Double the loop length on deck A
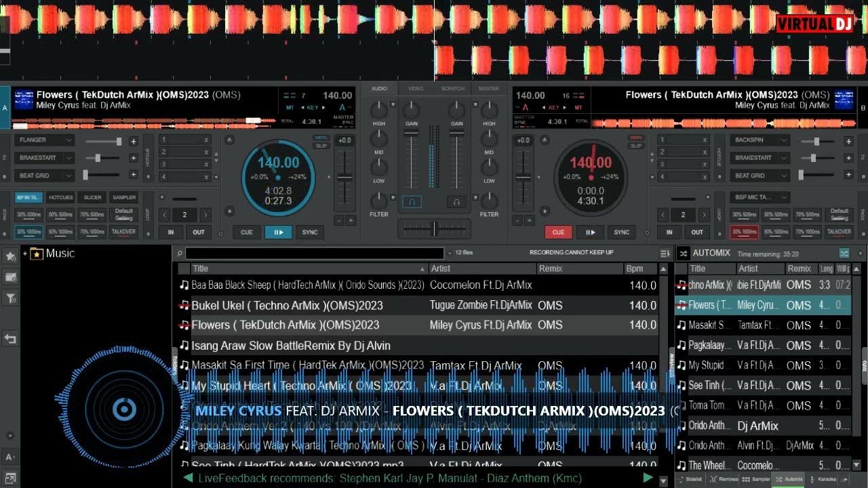The image size is (868, 488). click(205, 214)
